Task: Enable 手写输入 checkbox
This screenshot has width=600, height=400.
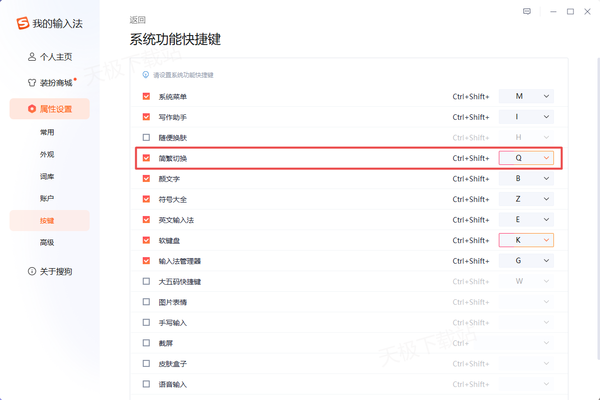Action: (x=146, y=323)
